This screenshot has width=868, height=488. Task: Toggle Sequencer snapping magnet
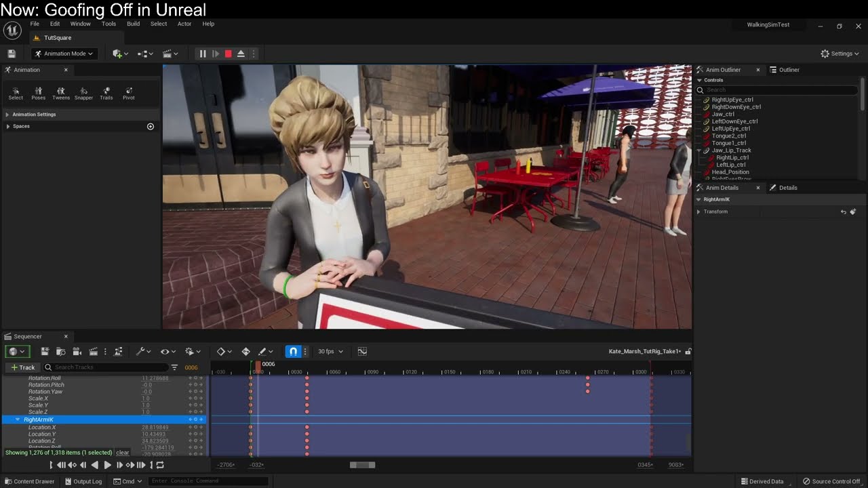coord(293,351)
